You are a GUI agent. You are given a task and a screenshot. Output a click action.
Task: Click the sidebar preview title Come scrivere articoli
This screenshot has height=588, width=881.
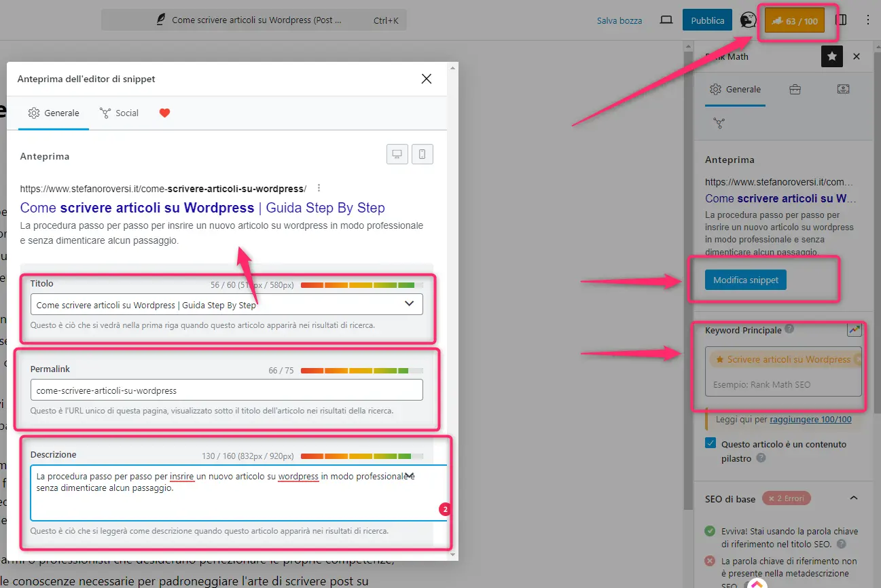pos(780,199)
